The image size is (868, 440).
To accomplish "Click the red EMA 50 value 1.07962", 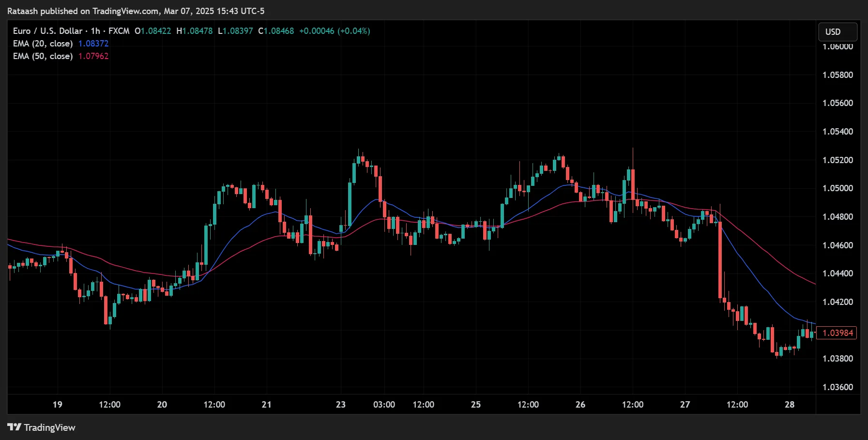I will (93, 56).
